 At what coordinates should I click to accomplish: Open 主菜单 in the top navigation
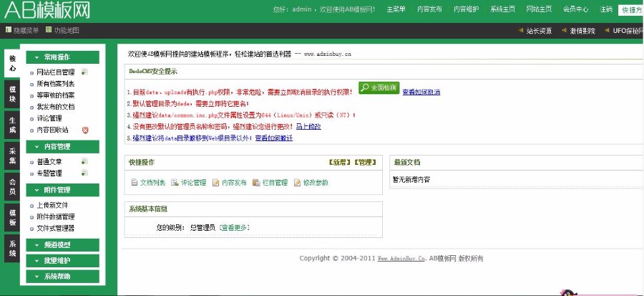coord(396,9)
